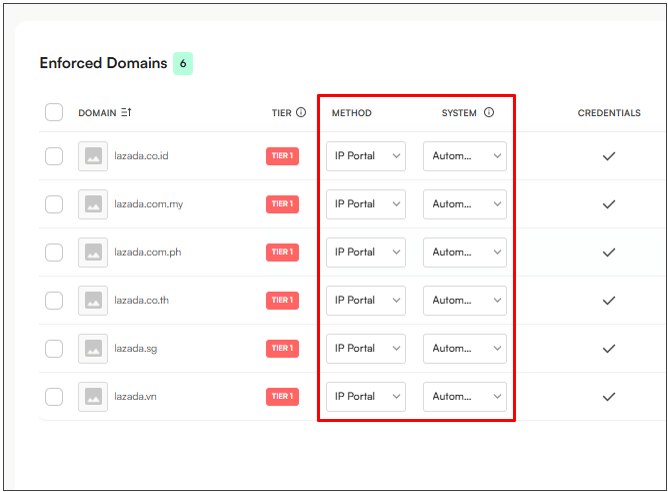Click the credentials checkmark for lazada.com.ph
The height and width of the screenshot is (492, 668).
click(609, 252)
